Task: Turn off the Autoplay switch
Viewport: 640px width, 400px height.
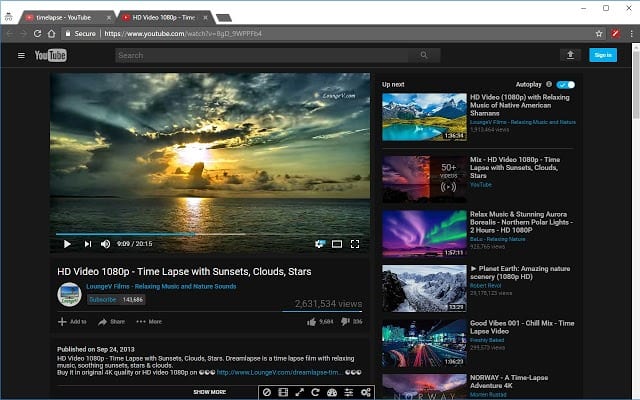Action: click(566, 85)
